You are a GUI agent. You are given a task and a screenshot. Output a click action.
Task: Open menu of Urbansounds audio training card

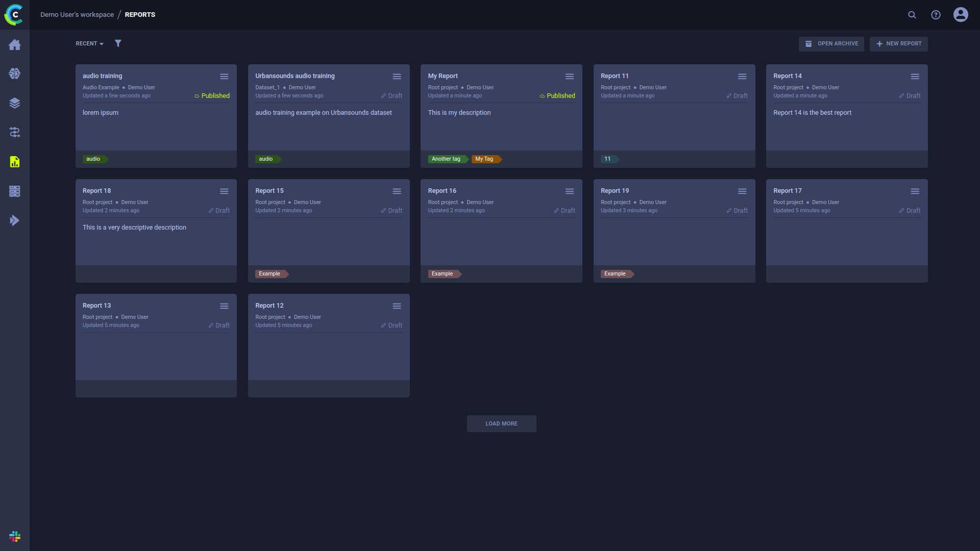397,76
